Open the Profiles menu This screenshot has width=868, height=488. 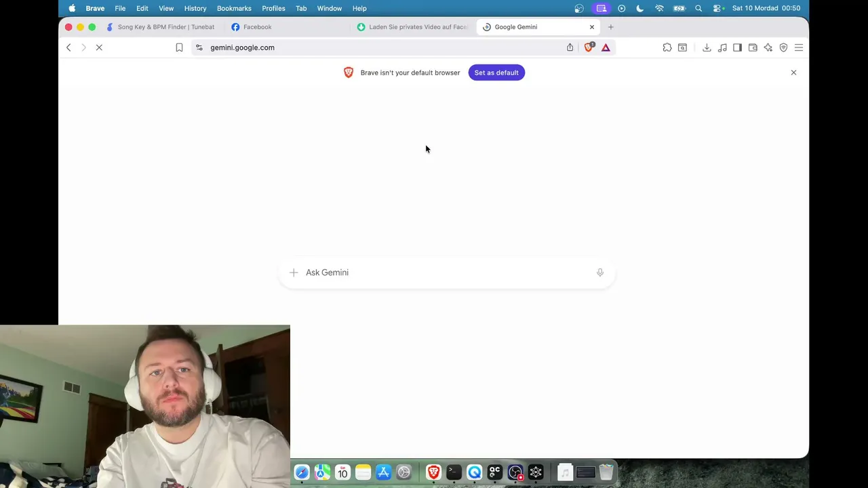[x=273, y=8]
